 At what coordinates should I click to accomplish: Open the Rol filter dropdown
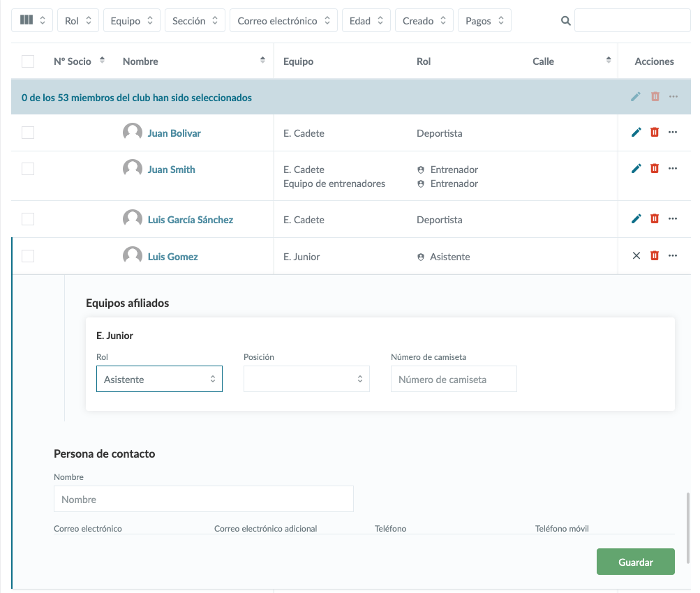(78, 21)
